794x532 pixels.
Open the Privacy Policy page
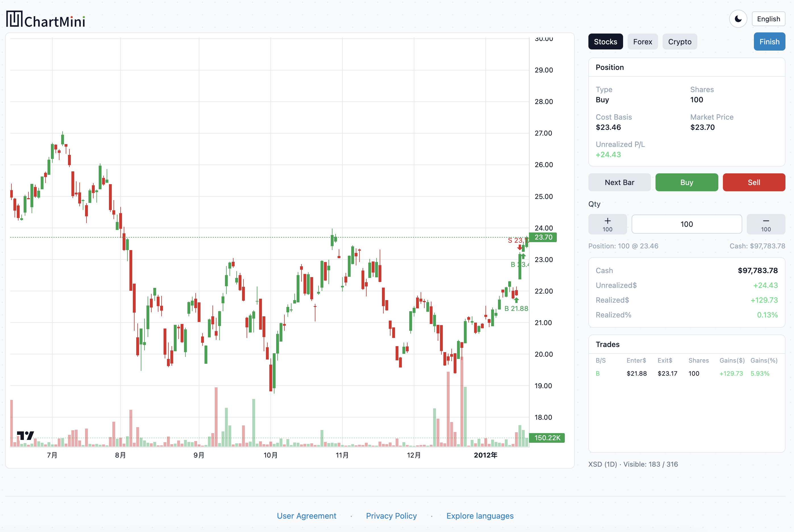[391, 516]
